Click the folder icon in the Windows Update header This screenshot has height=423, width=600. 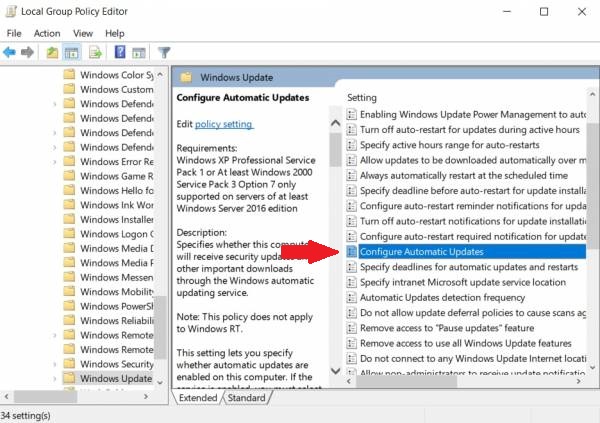[186, 77]
